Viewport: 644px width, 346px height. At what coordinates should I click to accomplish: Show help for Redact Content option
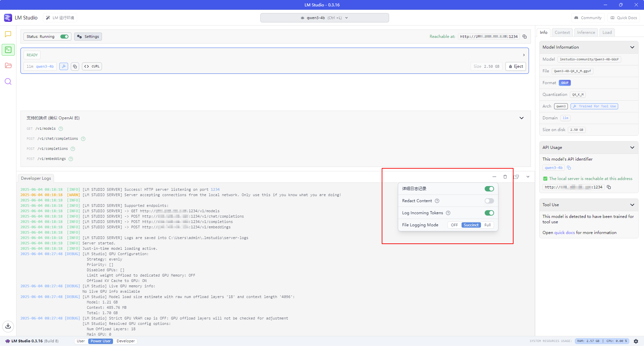[x=437, y=201]
